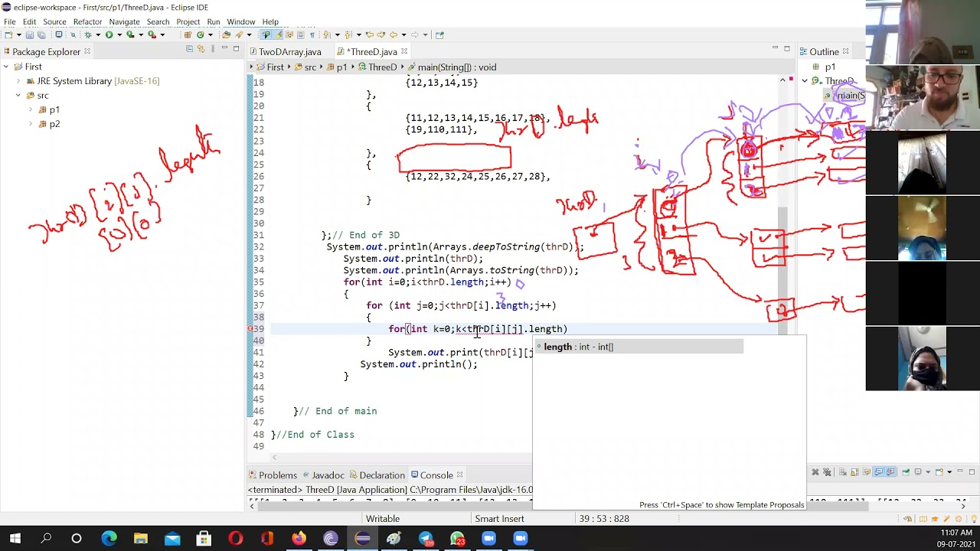Screen dimensions: 980x551
Task: Toggle Word Wrap in Console toolbar
Action: [867, 472]
